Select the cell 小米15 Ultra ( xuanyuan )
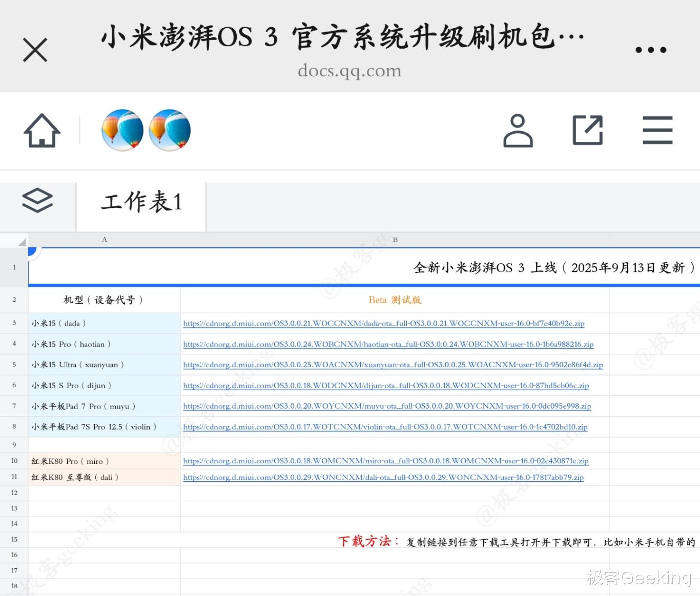The width and height of the screenshot is (700, 596). click(104, 365)
